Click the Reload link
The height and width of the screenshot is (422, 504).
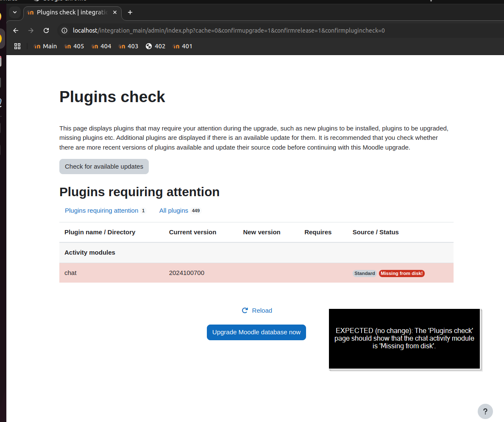[x=257, y=311]
